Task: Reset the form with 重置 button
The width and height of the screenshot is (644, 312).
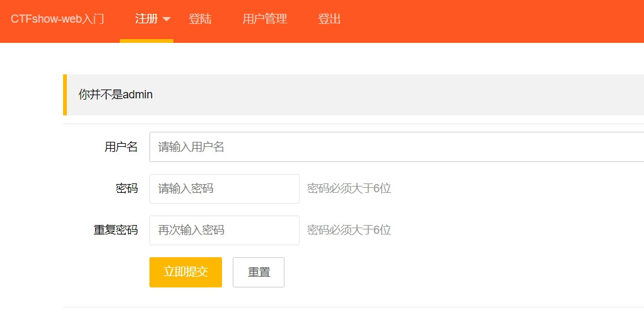Action: (x=259, y=272)
